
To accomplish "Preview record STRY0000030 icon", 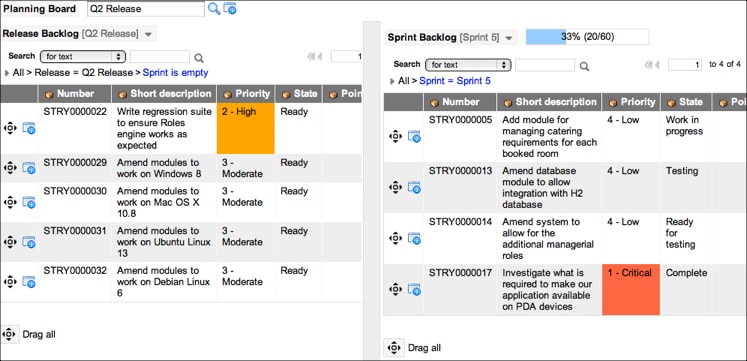I will pyautogui.click(x=29, y=202).
